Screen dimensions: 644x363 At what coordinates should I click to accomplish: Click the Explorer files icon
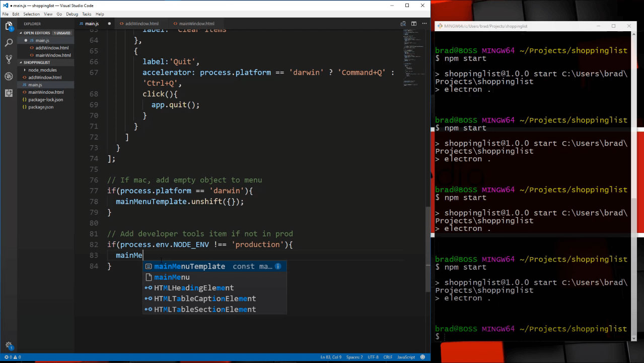(9, 26)
